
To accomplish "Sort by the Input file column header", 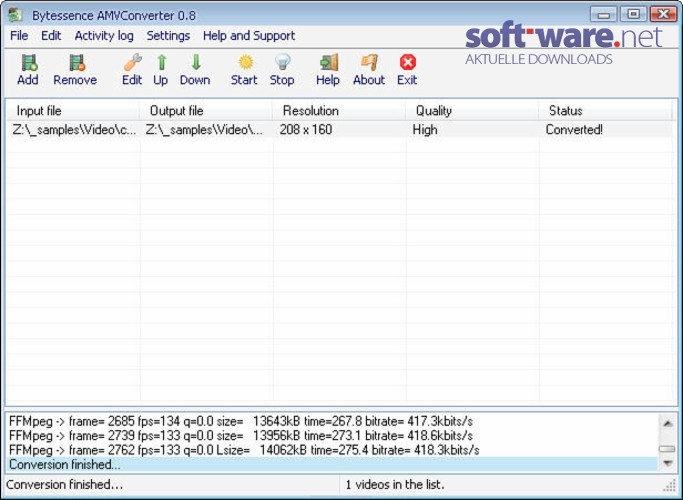I will [73, 111].
